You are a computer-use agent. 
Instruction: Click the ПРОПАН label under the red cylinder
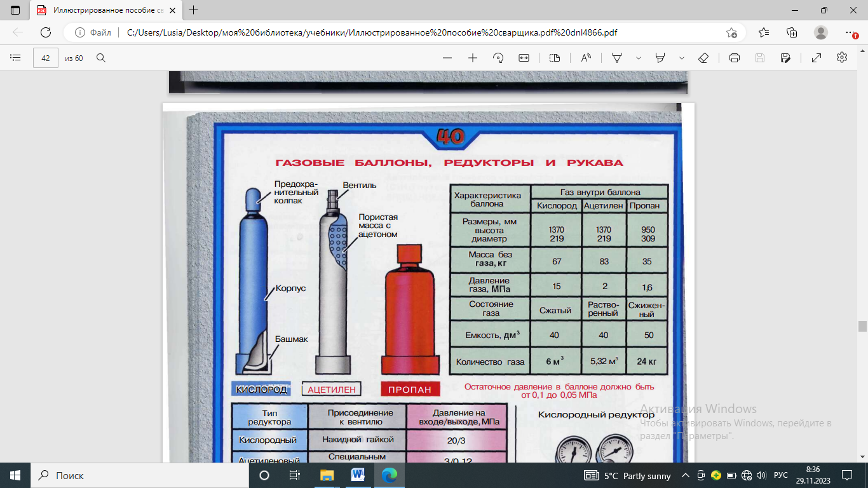coord(410,390)
